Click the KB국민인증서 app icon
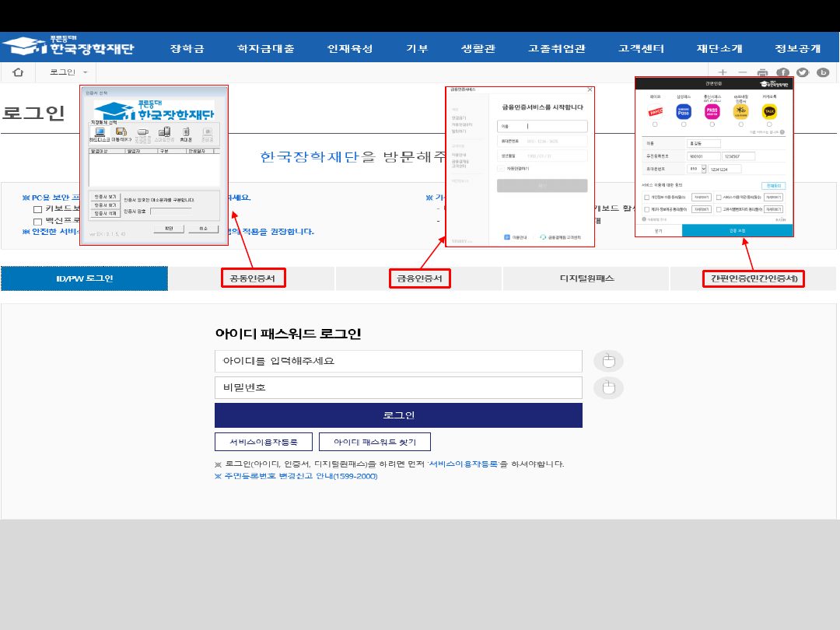 tap(741, 111)
